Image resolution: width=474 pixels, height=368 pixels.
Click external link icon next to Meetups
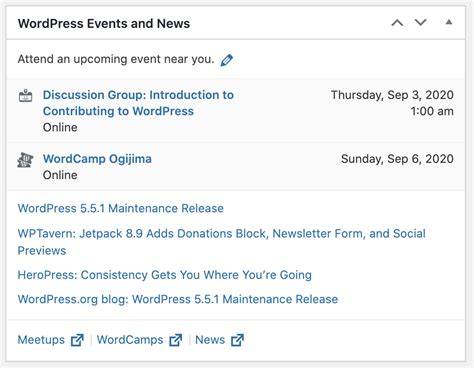77,340
